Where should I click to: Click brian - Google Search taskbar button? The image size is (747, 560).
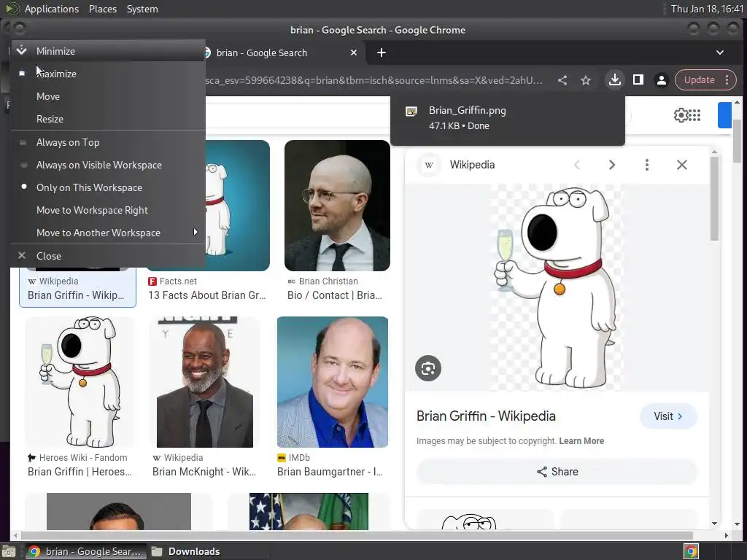click(86, 551)
